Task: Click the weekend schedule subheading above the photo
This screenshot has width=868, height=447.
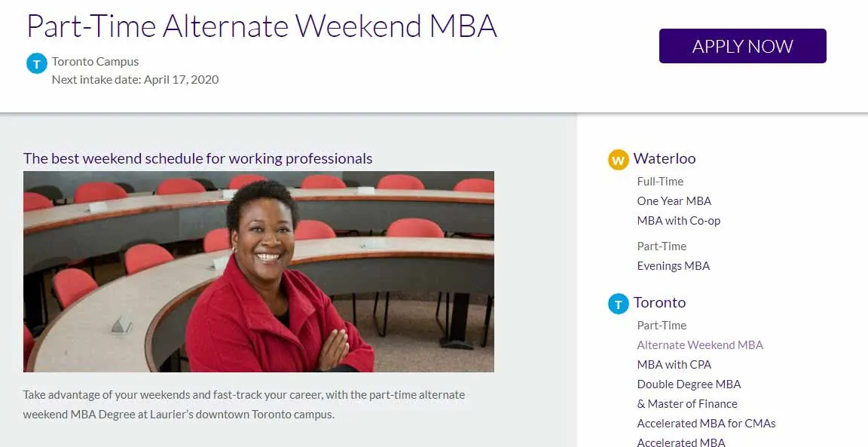Action: coord(197,158)
